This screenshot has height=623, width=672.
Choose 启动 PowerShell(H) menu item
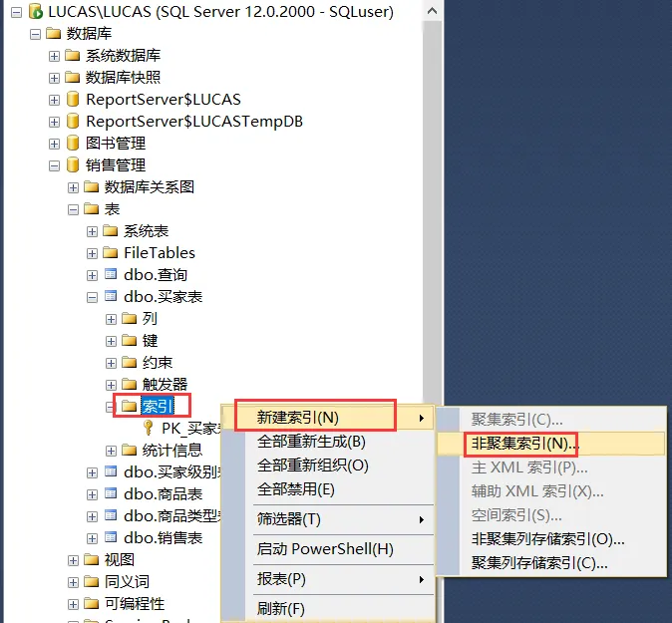click(328, 549)
